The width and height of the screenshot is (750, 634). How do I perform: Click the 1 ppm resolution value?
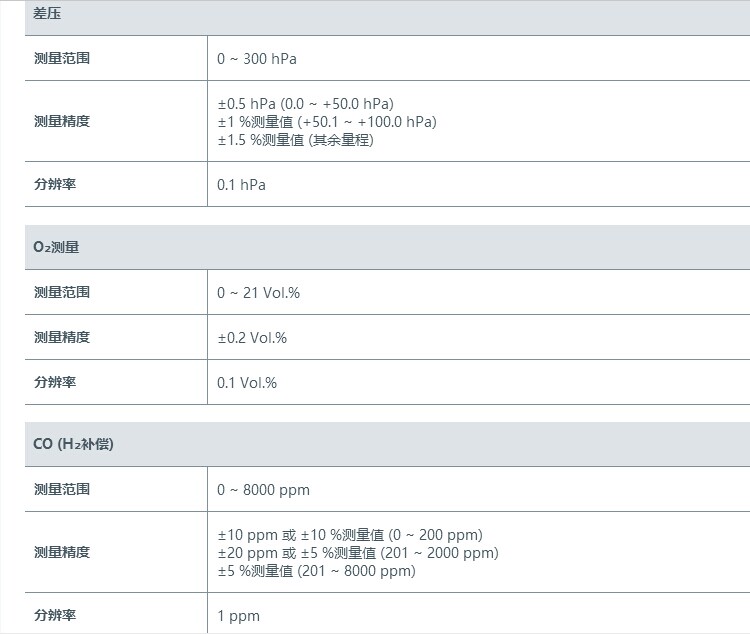[238, 616]
